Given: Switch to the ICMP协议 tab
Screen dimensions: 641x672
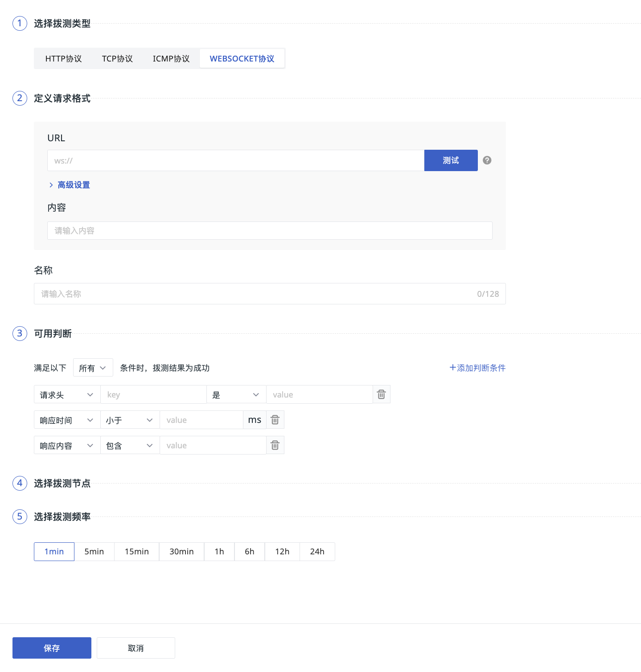Looking at the screenshot, I should (171, 59).
